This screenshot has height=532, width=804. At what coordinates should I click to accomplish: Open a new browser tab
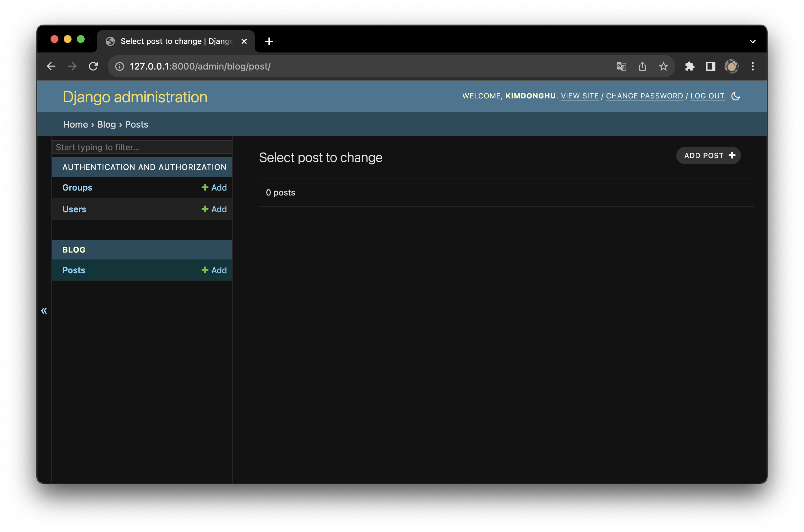[x=269, y=41]
